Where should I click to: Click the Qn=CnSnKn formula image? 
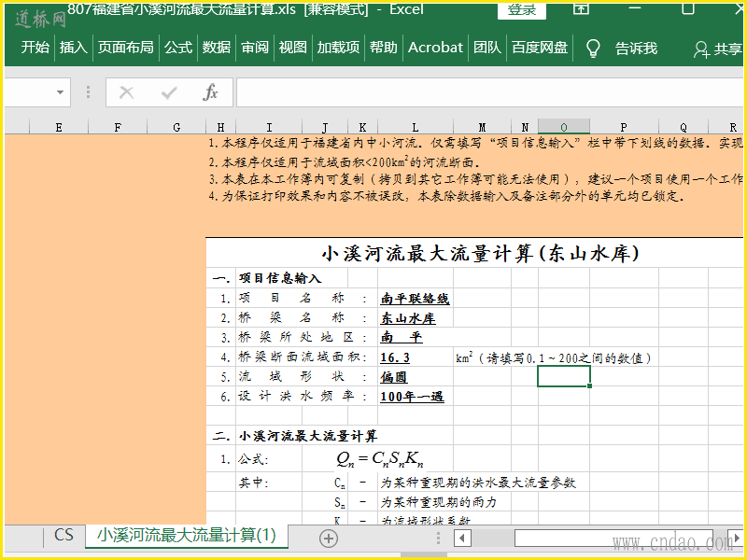tap(380, 458)
